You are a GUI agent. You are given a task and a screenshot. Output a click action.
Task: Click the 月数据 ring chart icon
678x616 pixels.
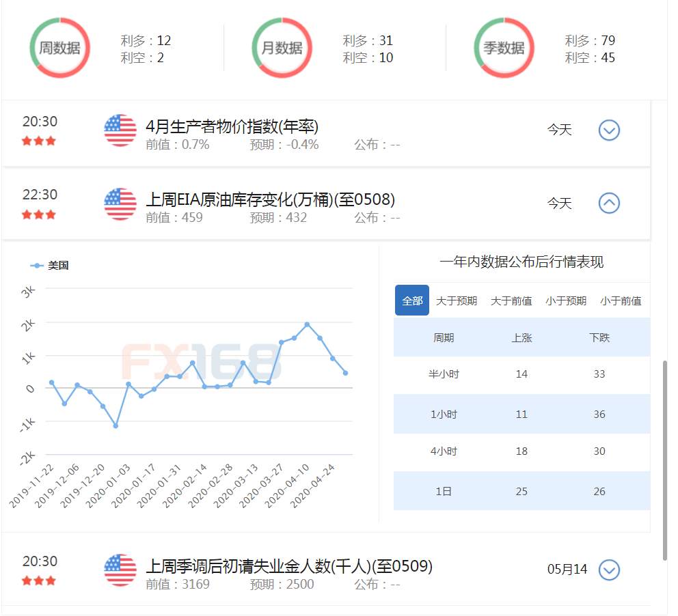(282, 48)
